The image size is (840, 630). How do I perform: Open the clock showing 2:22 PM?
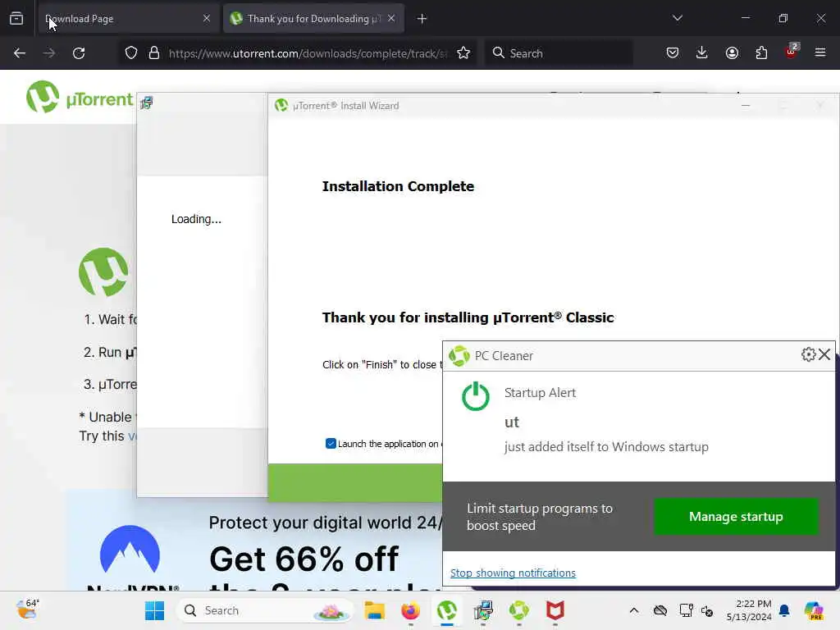[x=749, y=610]
